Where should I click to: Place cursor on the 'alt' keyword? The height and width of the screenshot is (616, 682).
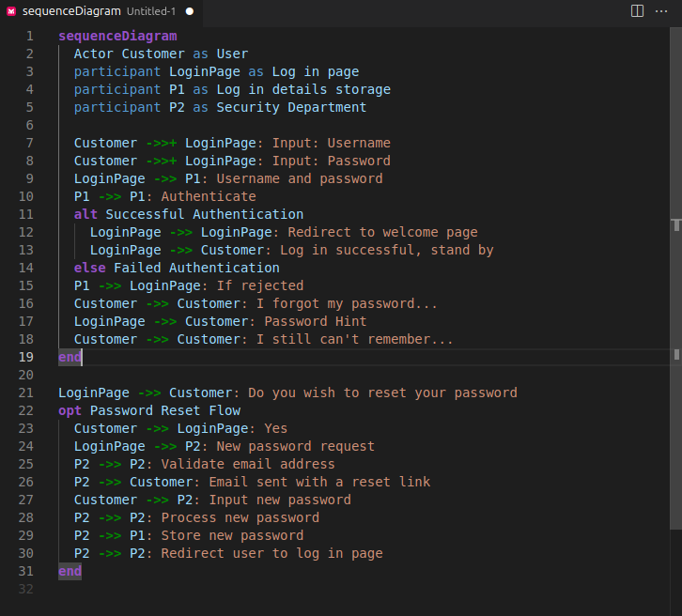85,214
